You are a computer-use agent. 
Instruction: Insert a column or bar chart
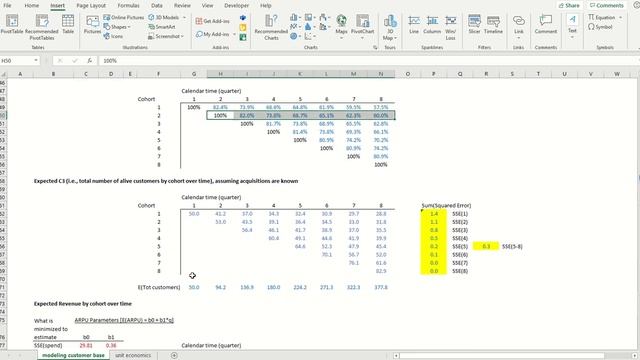[x=295, y=17]
